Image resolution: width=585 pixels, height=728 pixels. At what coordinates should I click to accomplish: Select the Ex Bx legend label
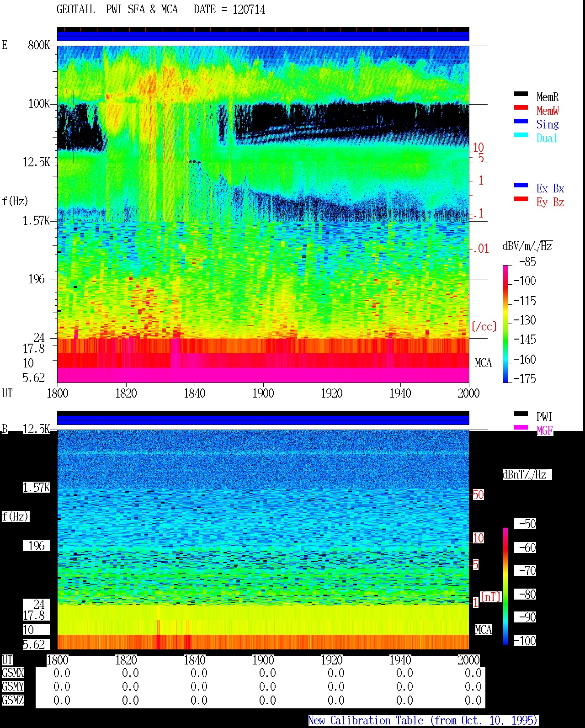click(x=550, y=188)
